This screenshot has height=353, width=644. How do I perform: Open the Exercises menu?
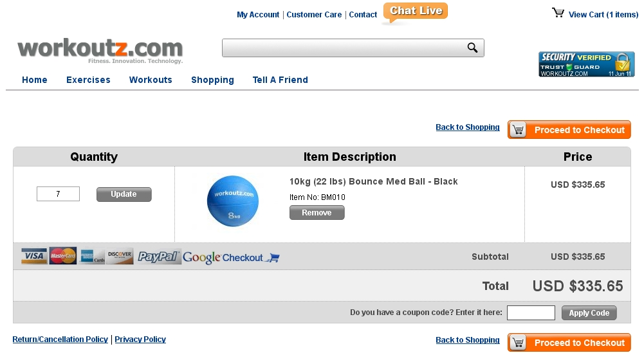point(88,80)
